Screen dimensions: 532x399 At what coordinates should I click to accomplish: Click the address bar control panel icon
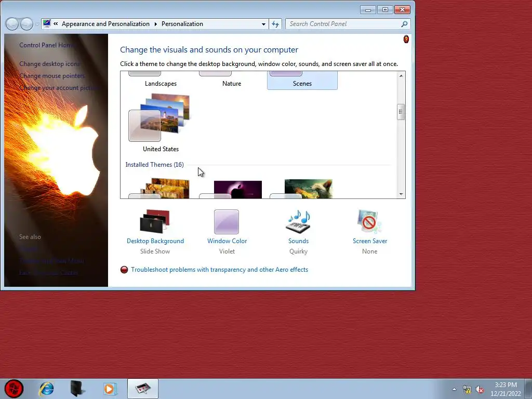point(47,23)
